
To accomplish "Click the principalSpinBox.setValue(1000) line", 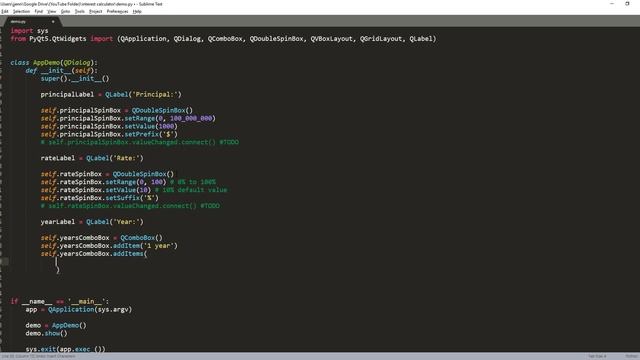I will click(x=109, y=126).
